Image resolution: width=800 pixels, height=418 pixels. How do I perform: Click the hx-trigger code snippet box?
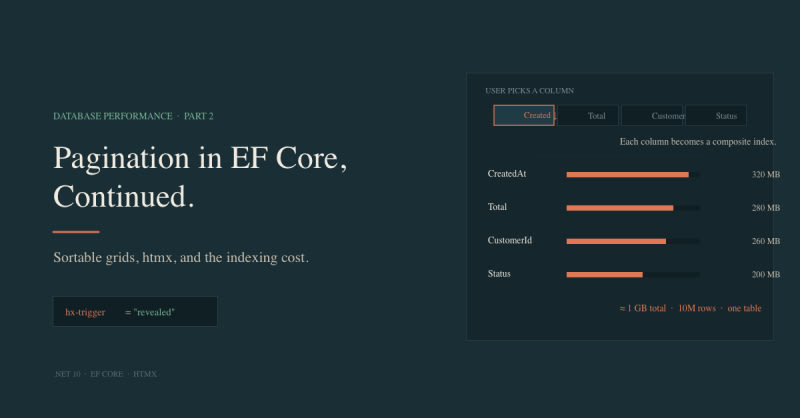(135, 312)
